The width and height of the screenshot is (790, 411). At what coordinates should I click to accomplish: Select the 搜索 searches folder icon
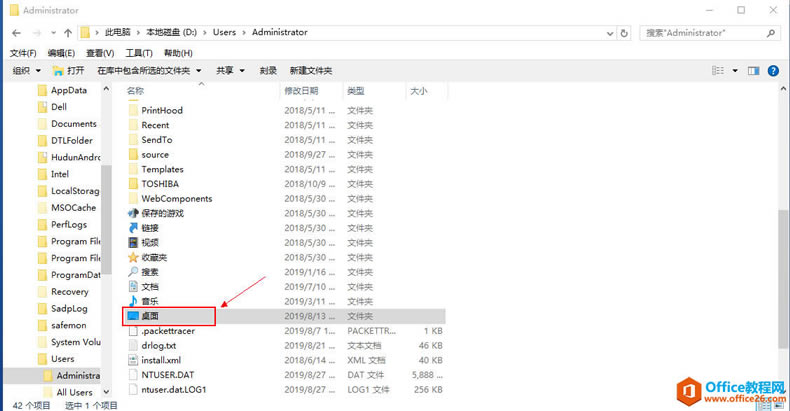point(133,272)
